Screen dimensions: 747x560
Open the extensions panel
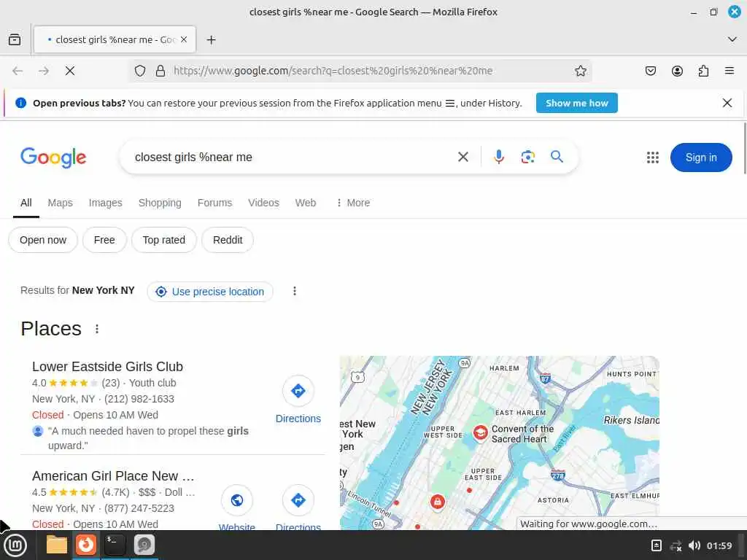[x=703, y=71]
